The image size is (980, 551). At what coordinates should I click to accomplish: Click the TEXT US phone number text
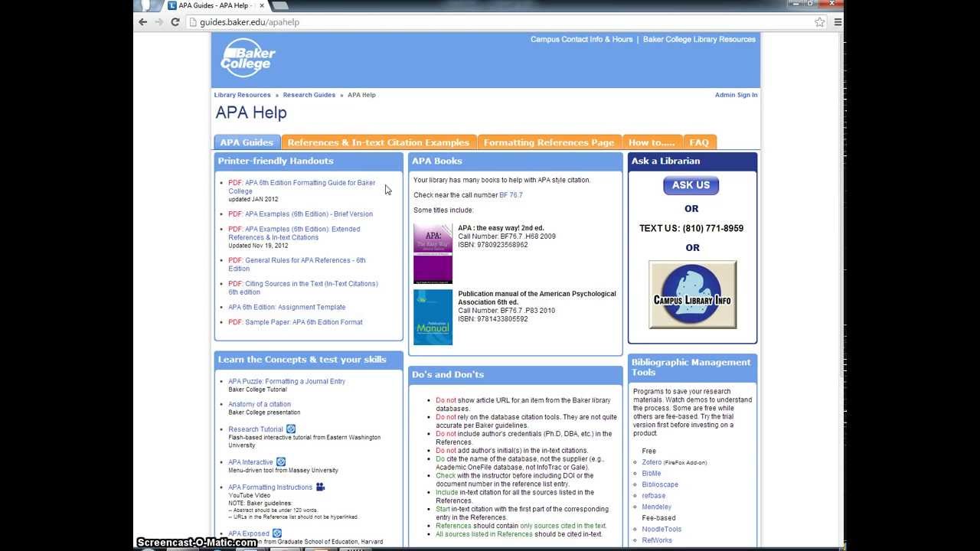[x=691, y=228]
